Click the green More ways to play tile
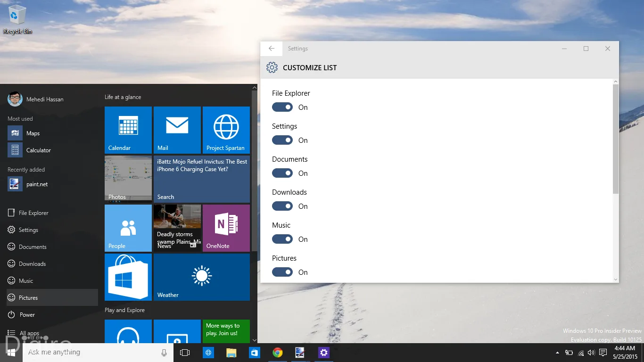This screenshot has width=644, height=362. [226, 331]
